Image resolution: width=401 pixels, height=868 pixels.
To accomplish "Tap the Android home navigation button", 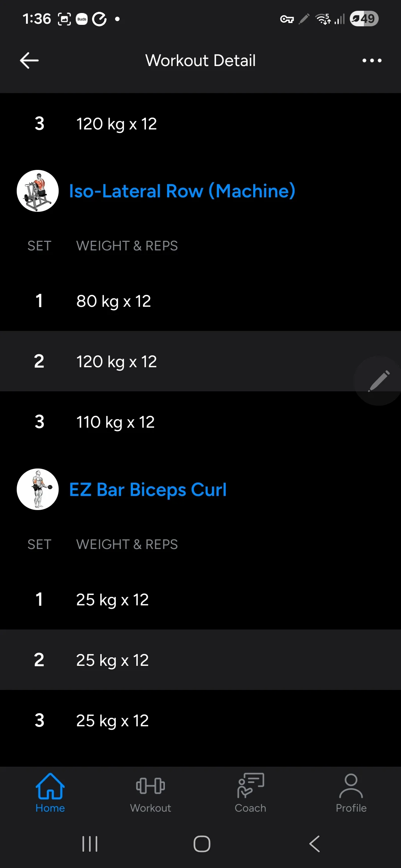I will tap(202, 844).
